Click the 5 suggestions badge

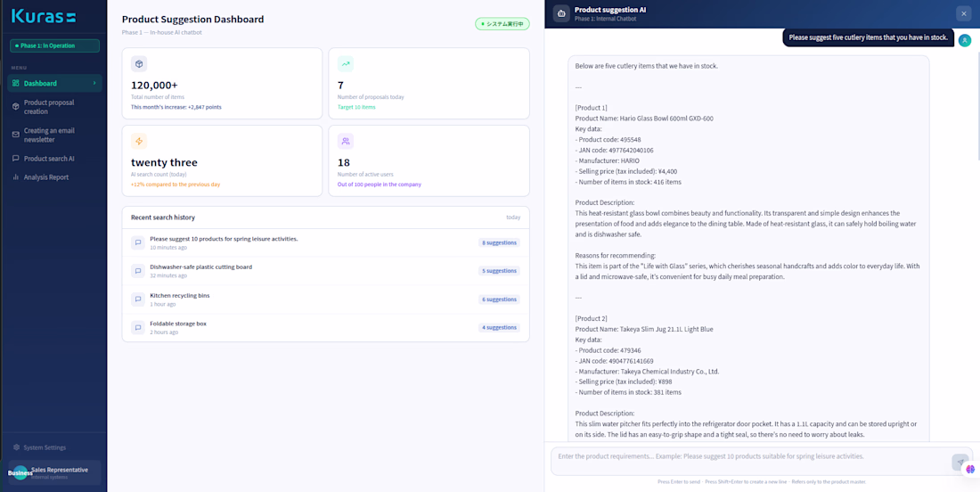pyautogui.click(x=499, y=271)
